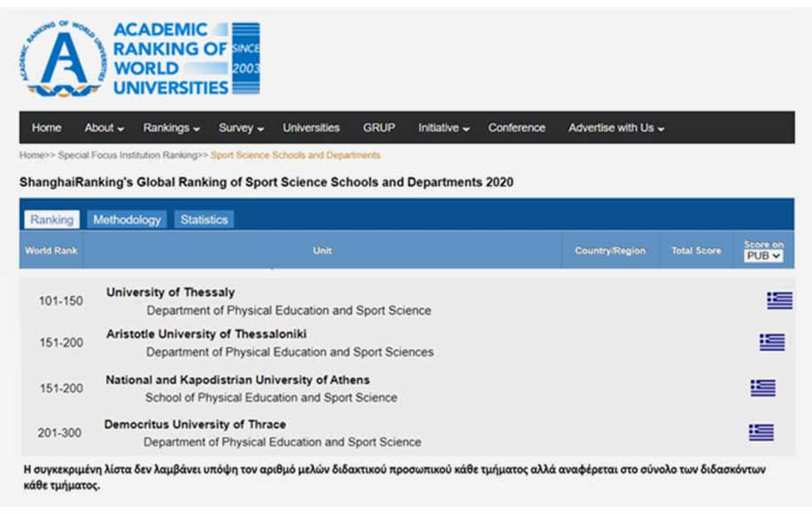Click the ARWU circular logo emblem

coord(62,58)
